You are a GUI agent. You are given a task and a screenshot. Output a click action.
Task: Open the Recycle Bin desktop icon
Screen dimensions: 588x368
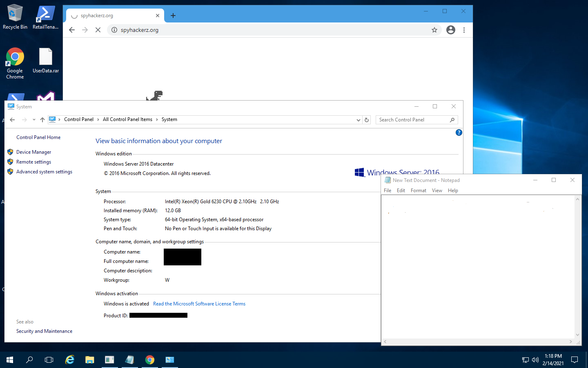coord(15,17)
